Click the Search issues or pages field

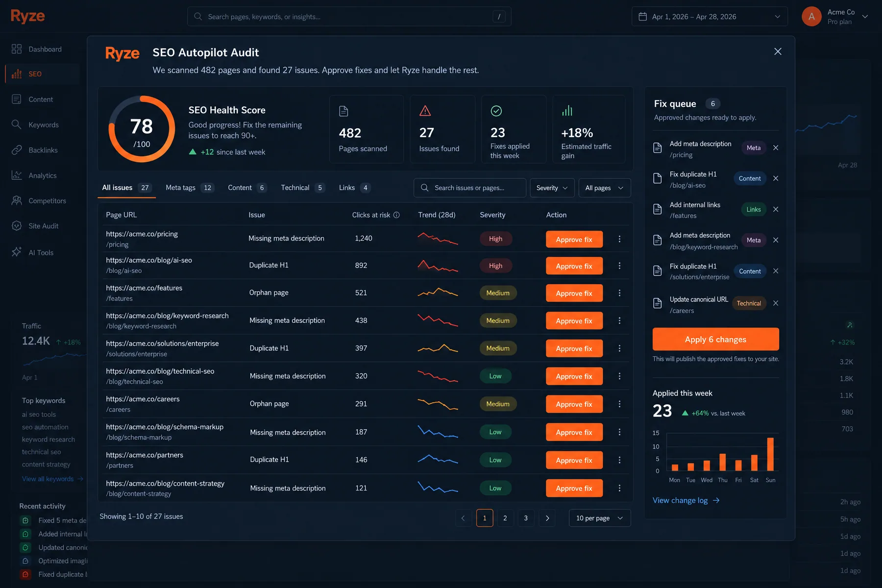pos(469,188)
